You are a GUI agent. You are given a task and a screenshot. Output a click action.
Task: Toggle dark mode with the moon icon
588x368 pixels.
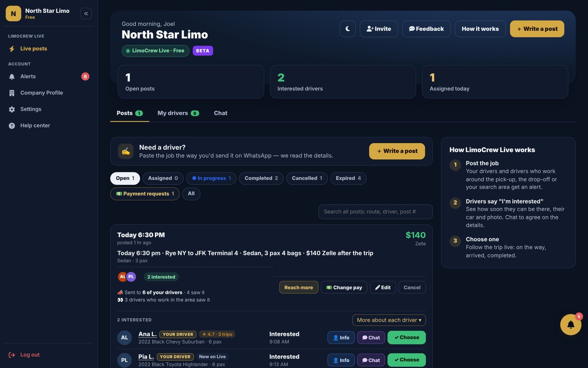348,29
